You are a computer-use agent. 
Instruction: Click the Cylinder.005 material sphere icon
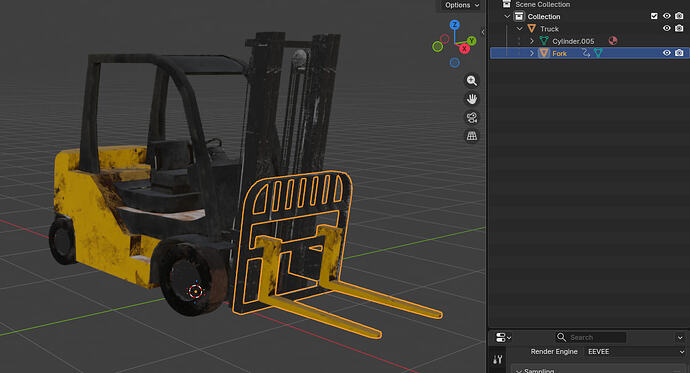coord(613,41)
